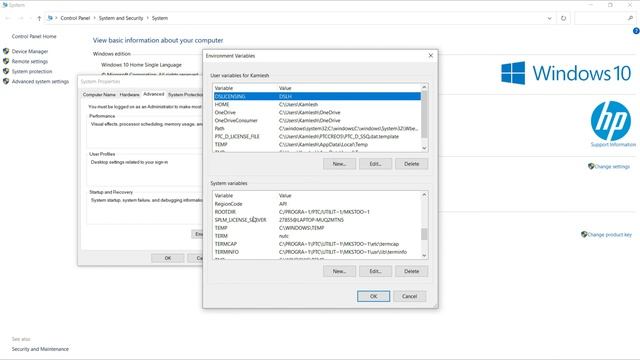Select TEMP in the system variables list
Screen dimensions: 640x360
(317, 228)
